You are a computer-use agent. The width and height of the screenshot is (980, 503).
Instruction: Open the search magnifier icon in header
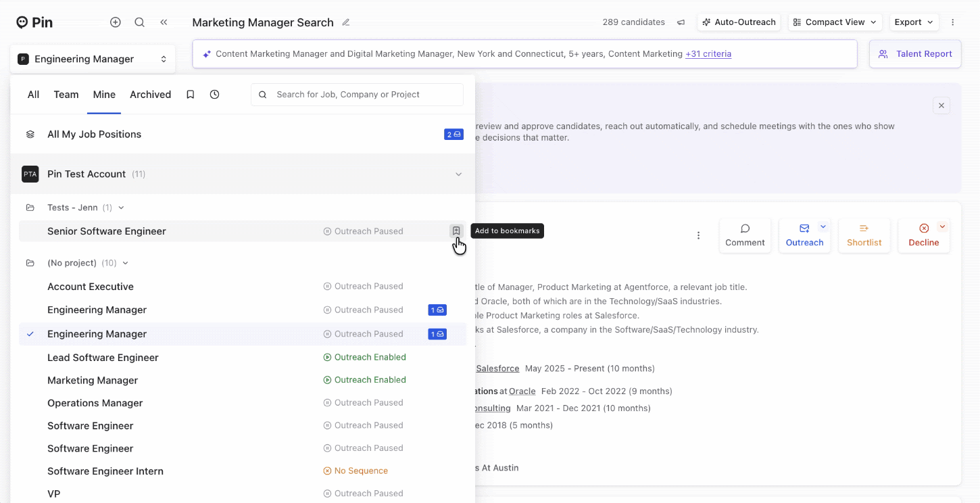coord(139,22)
